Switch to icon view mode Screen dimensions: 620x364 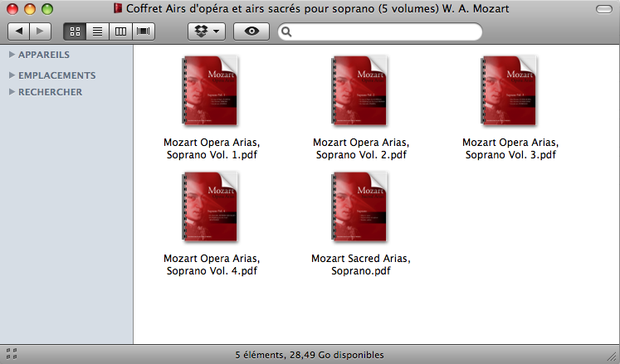[x=75, y=32]
